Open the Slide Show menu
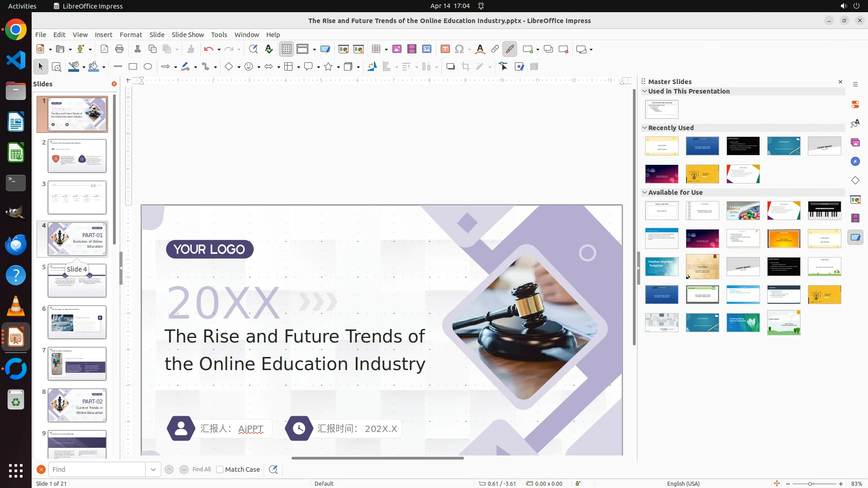Viewport: 868px width, 488px height. pyautogui.click(x=188, y=35)
